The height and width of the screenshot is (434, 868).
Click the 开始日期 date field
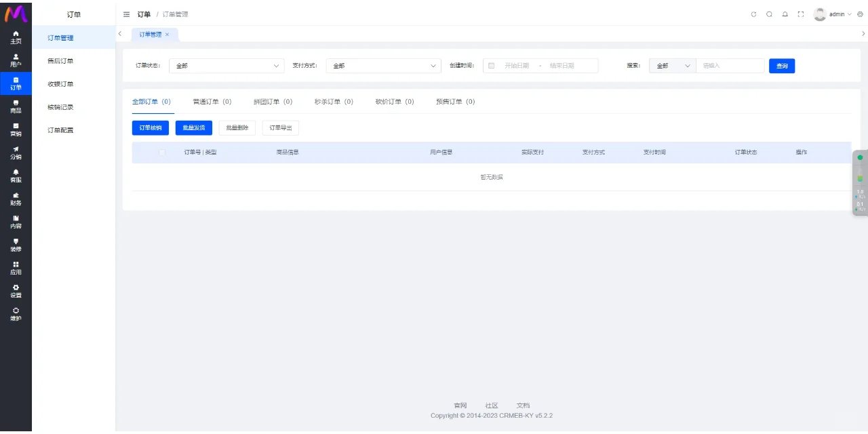(517, 66)
